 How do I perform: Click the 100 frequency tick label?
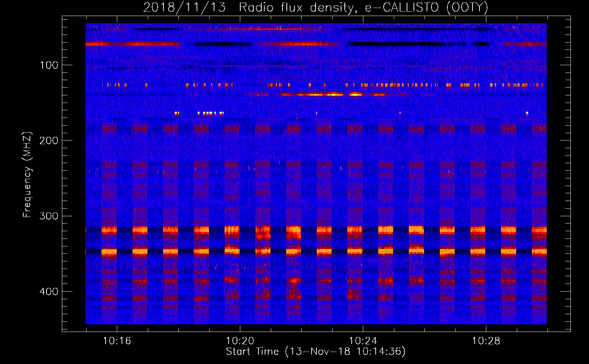[x=49, y=65]
